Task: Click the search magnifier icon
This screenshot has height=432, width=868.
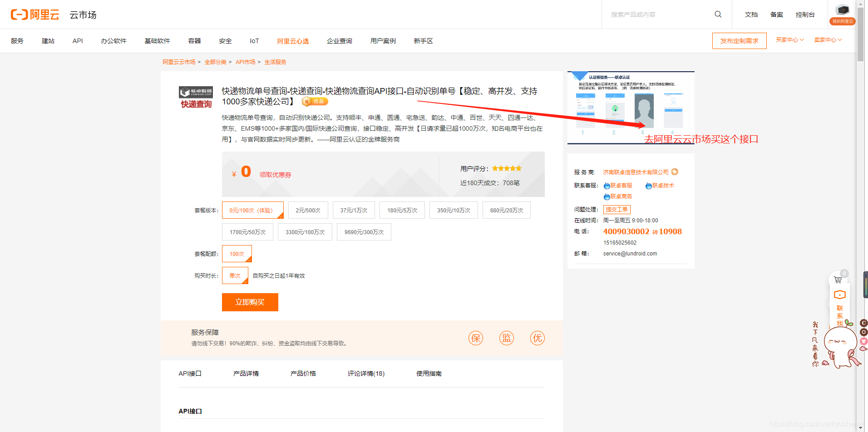Action: point(718,14)
